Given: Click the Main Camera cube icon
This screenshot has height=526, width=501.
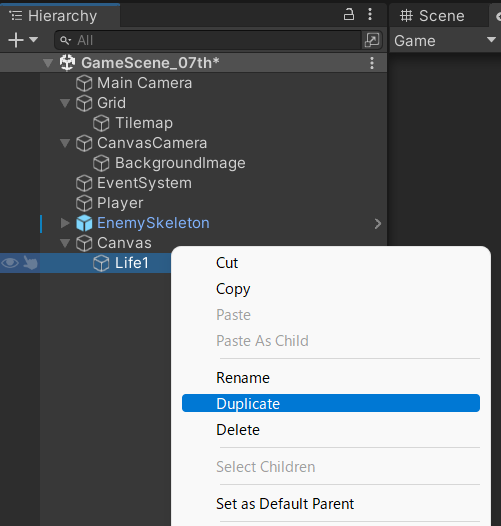Looking at the screenshot, I should (84, 83).
